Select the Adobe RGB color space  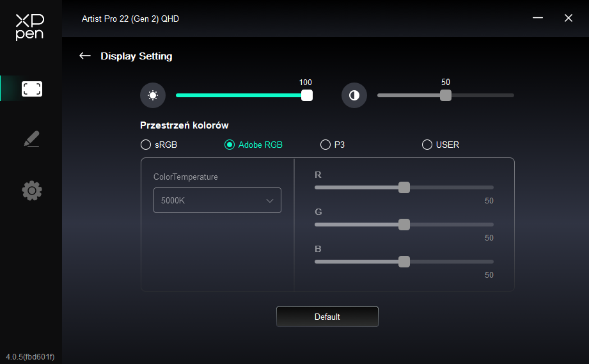click(230, 145)
